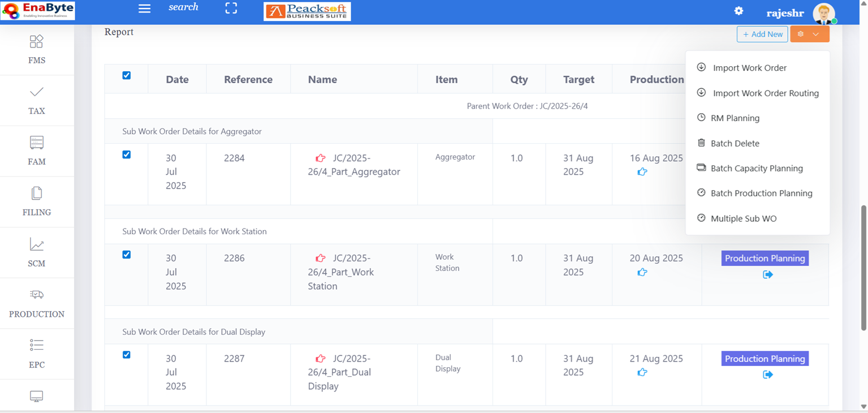
Task: Click arrow icon below Dual Display Production Planning
Action: [767, 375]
